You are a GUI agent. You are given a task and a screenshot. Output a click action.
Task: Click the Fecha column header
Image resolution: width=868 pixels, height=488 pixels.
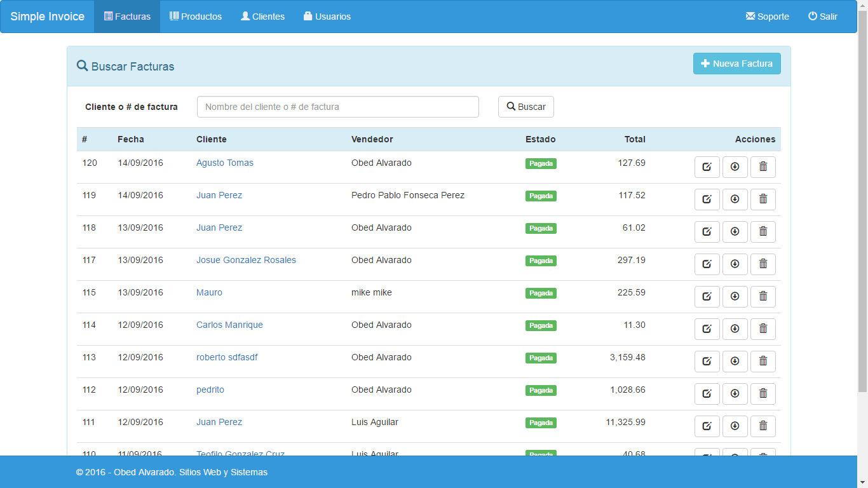[131, 140]
